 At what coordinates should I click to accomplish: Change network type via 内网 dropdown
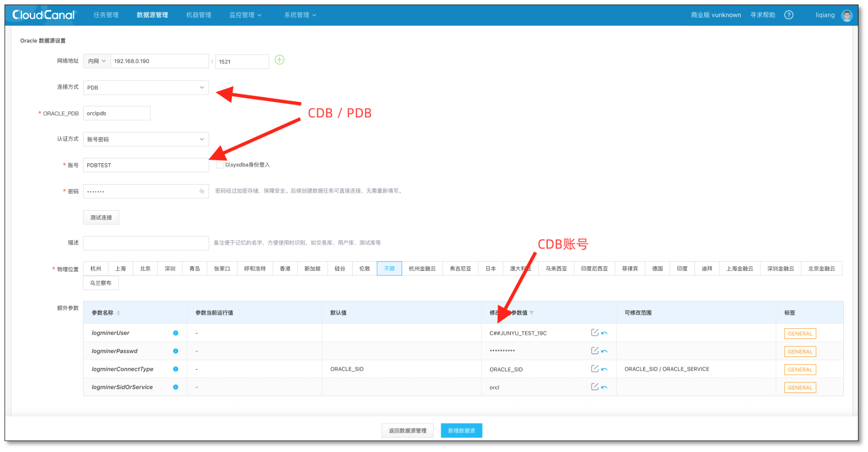[x=97, y=61]
